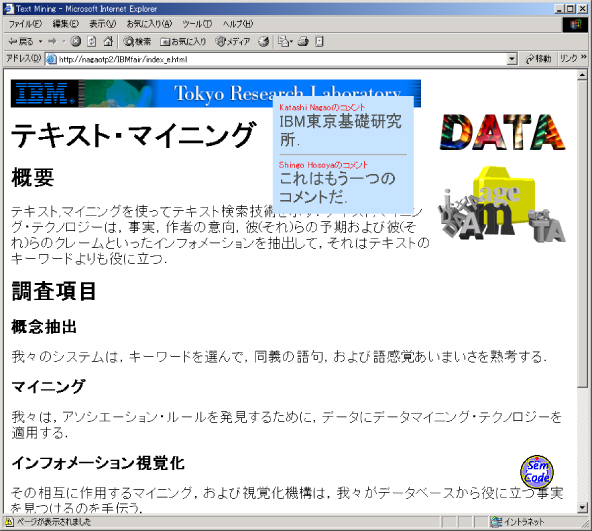Screen dimensions: 592x531
Task: Click the Shingo Hosoya comment label
Action: tap(323, 165)
